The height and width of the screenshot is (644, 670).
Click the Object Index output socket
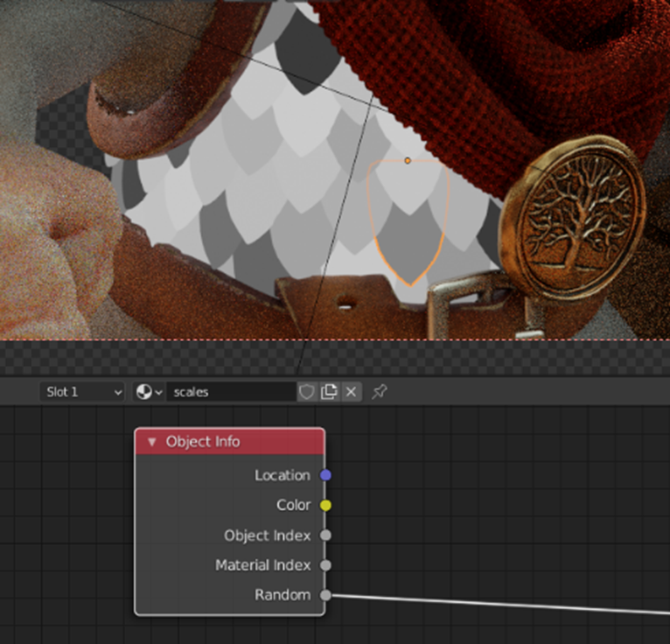pyautogui.click(x=325, y=535)
